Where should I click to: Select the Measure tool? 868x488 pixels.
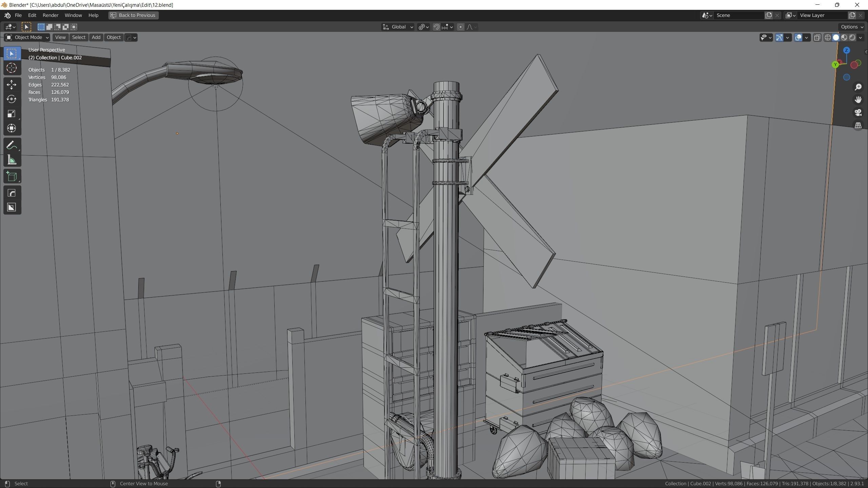[12, 160]
